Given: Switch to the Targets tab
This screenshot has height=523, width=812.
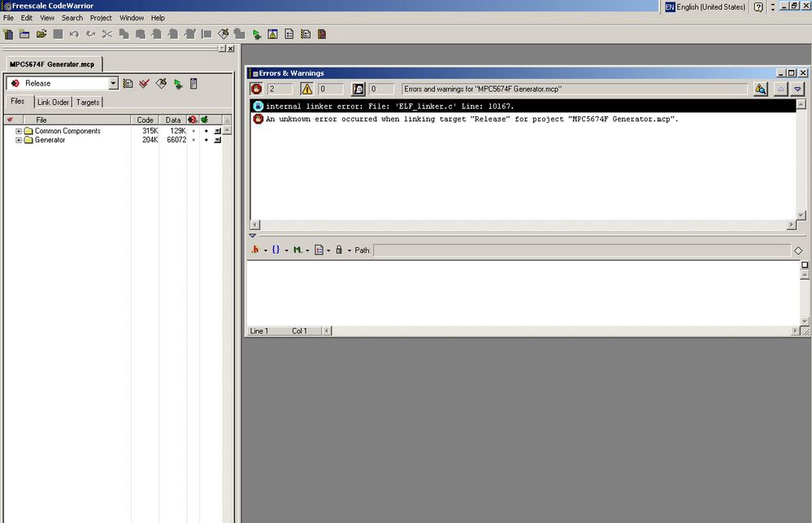Looking at the screenshot, I should (88, 102).
